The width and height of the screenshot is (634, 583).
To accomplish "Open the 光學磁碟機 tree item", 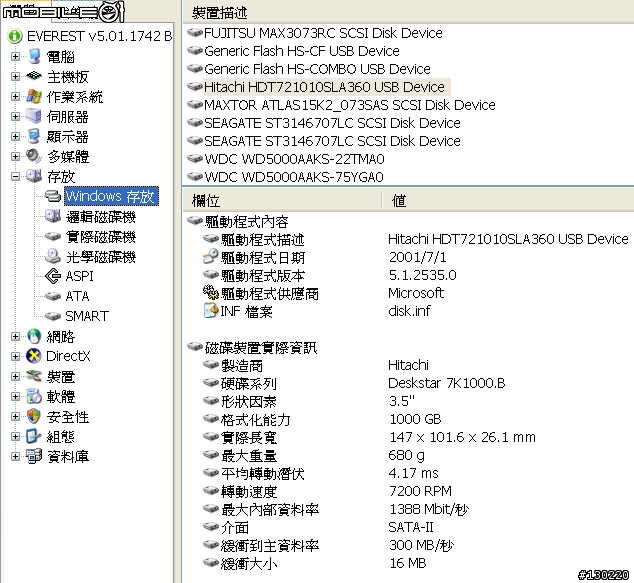I will (x=101, y=257).
